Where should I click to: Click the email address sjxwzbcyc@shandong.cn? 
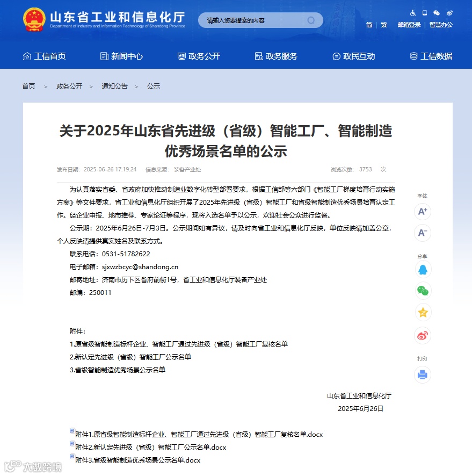[140, 267]
